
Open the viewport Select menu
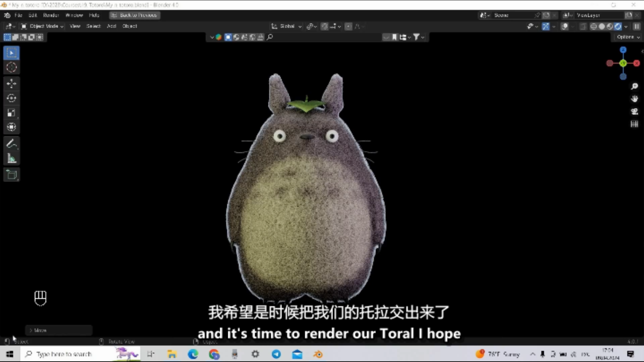click(93, 26)
